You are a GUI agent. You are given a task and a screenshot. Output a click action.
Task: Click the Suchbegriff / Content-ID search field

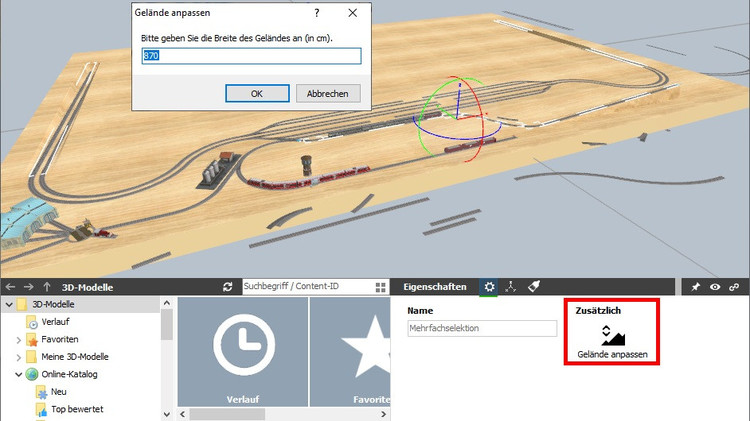308,286
